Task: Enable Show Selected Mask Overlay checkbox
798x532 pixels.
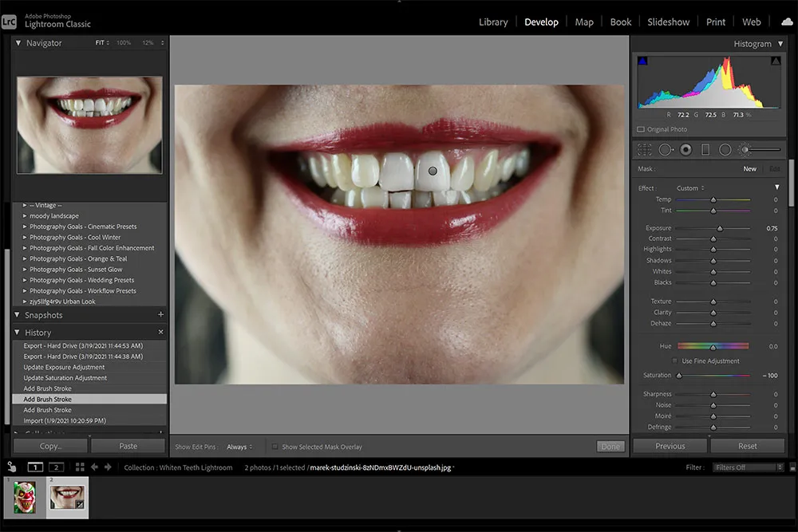Action: [275, 447]
